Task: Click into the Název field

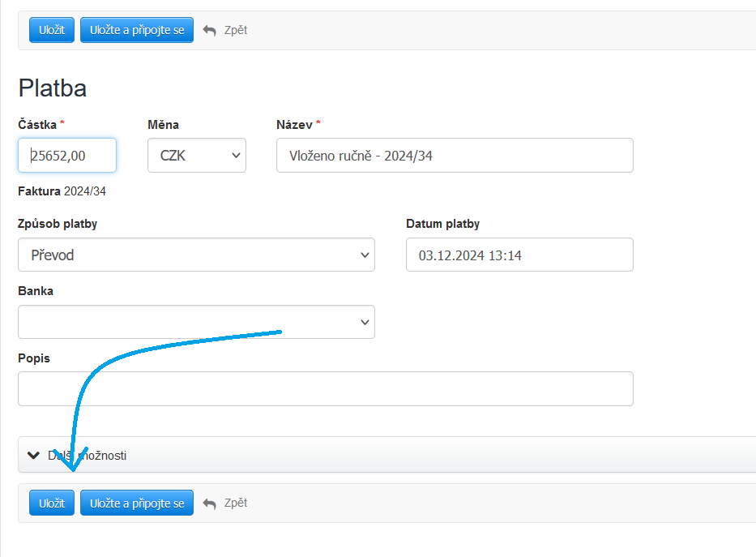Action: (x=455, y=156)
